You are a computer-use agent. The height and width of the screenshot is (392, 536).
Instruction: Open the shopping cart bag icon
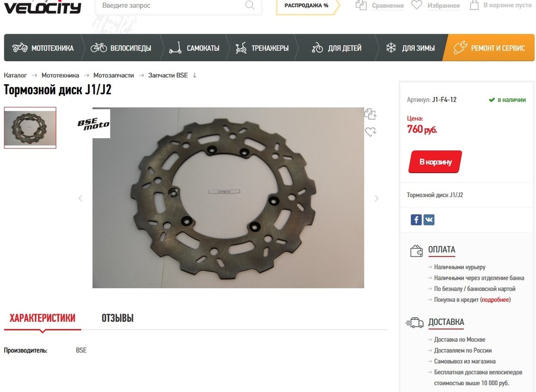click(474, 5)
